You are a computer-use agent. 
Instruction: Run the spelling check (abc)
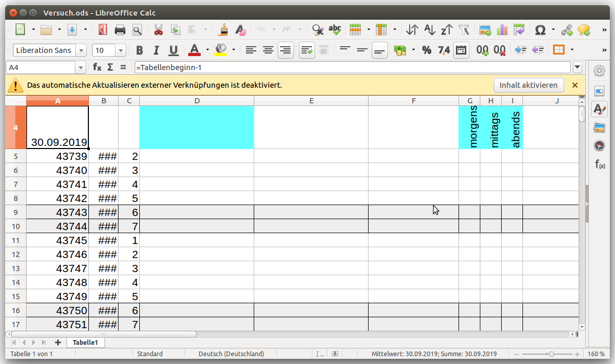click(335, 30)
